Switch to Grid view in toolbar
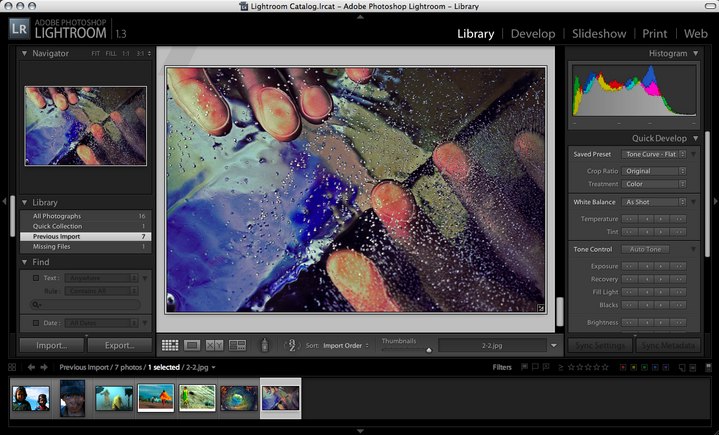The width and height of the screenshot is (719, 435). pos(170,345)
